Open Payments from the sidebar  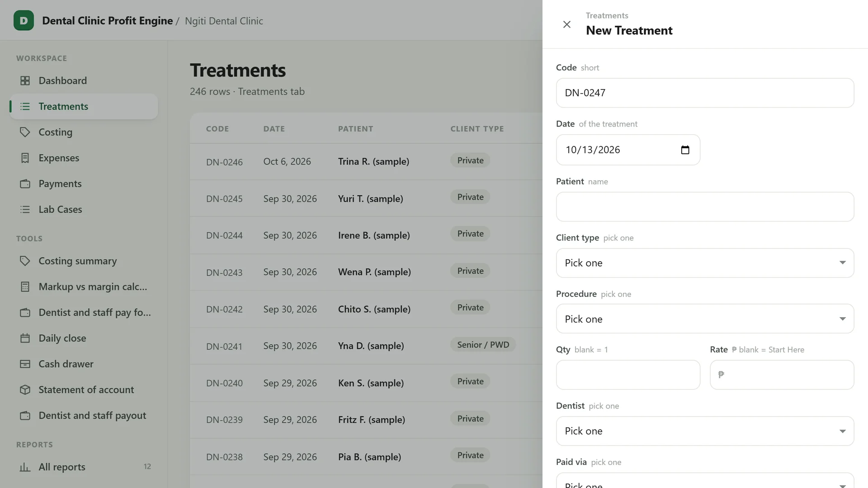(x=84, y=183)
